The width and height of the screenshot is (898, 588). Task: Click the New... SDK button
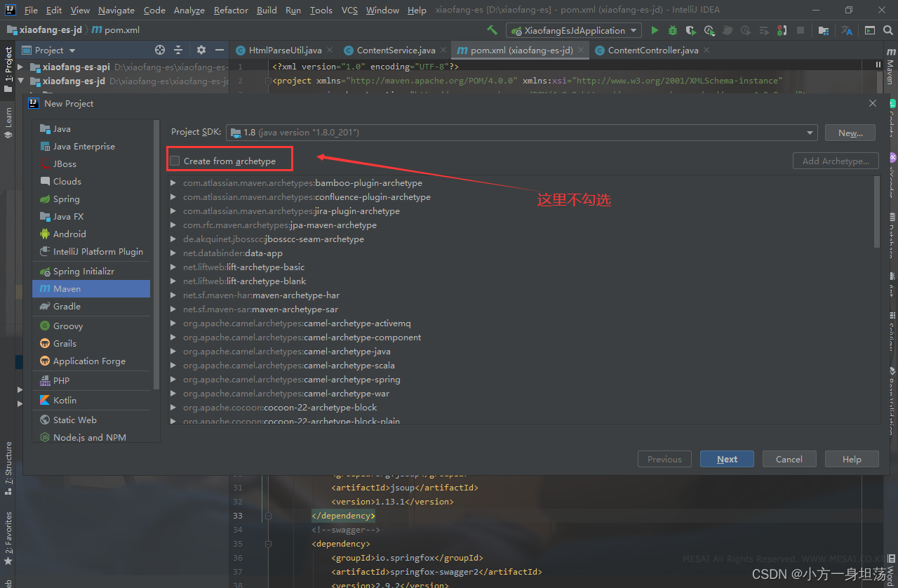850,133
